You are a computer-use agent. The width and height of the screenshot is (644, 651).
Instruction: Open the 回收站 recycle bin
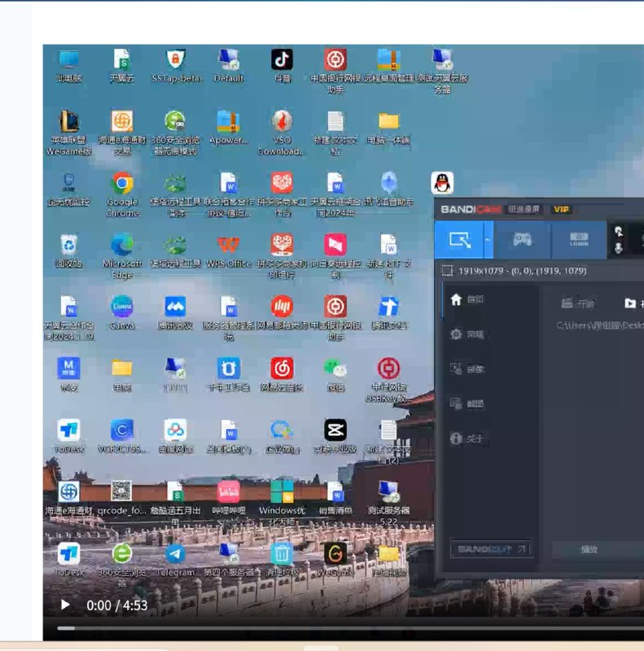click(68, 251)
